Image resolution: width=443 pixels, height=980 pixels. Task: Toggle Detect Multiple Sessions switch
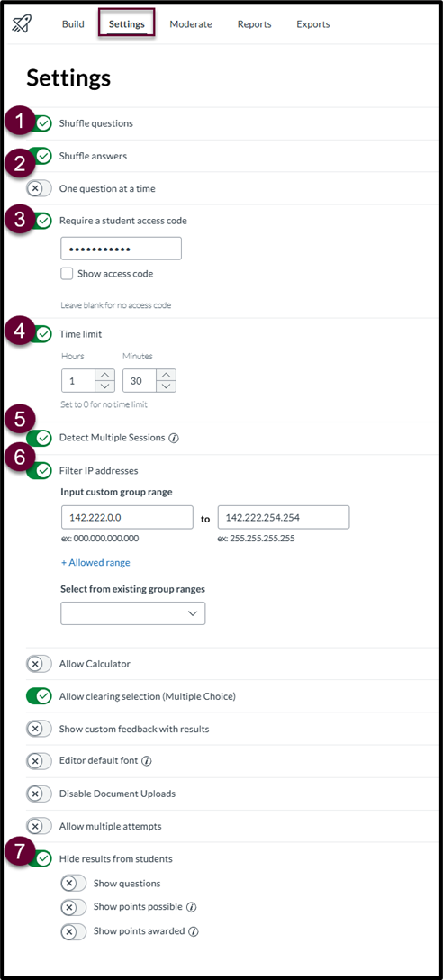tap(39, 438)
